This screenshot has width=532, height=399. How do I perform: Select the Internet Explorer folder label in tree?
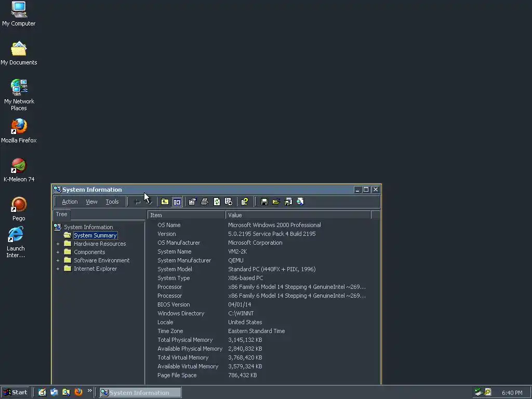pos(96,269)
